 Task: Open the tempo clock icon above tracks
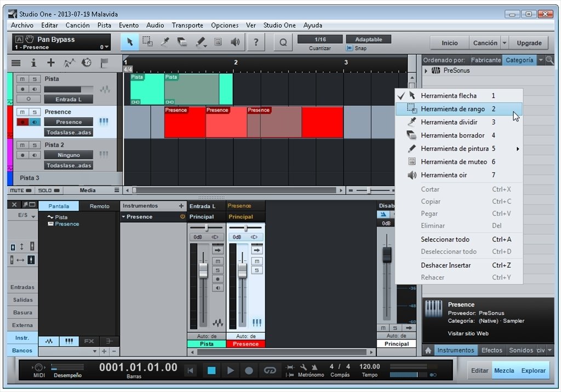(x=86, y=63)
